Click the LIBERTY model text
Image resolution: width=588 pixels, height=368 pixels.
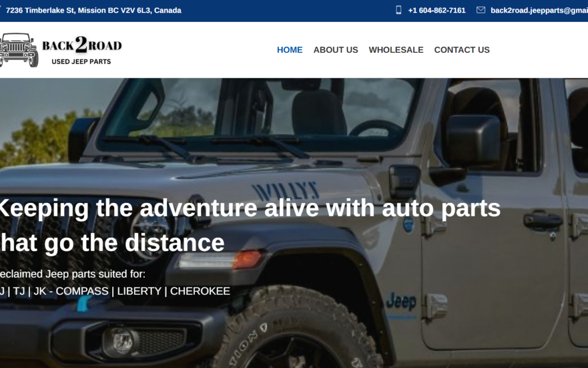pyautogui.click(x=139, y=291)
